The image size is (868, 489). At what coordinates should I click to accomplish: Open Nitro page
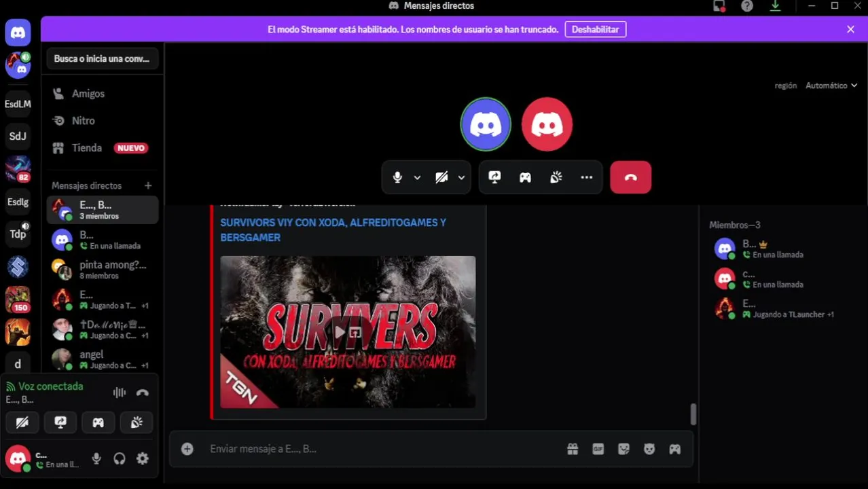pos(103,120)
